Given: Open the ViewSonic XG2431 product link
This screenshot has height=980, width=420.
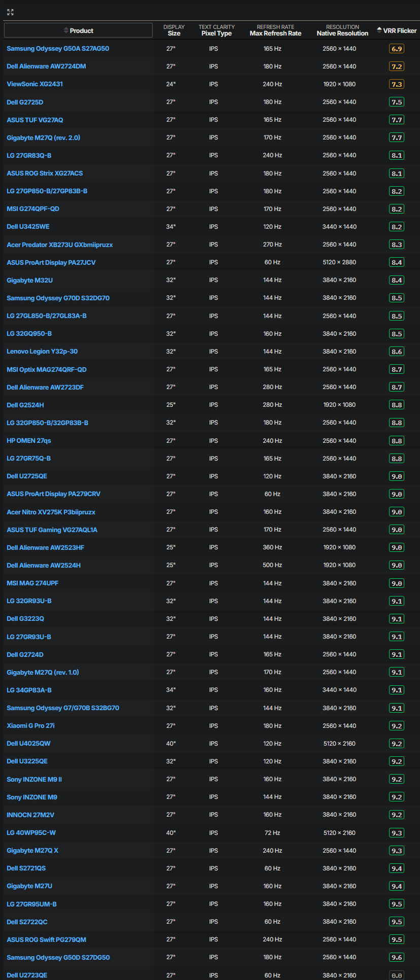Looking at the screenshot, I should pyautogui.click(x=34, y=84).
